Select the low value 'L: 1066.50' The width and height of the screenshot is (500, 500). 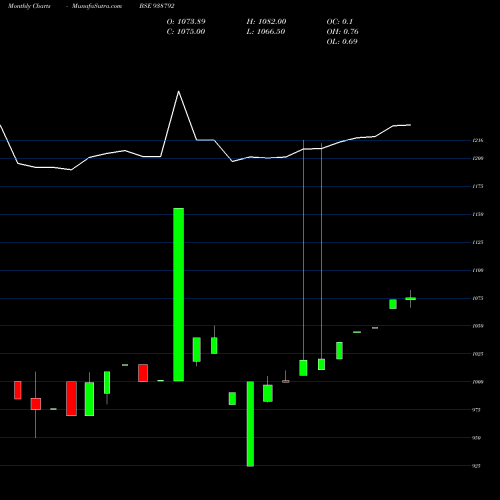266,31
